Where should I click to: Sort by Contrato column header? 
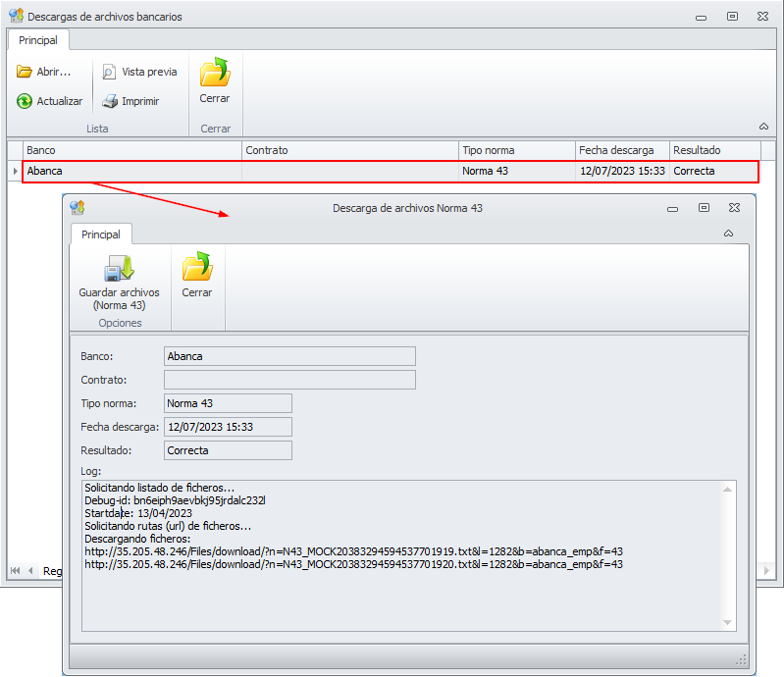tap(350, 150)
